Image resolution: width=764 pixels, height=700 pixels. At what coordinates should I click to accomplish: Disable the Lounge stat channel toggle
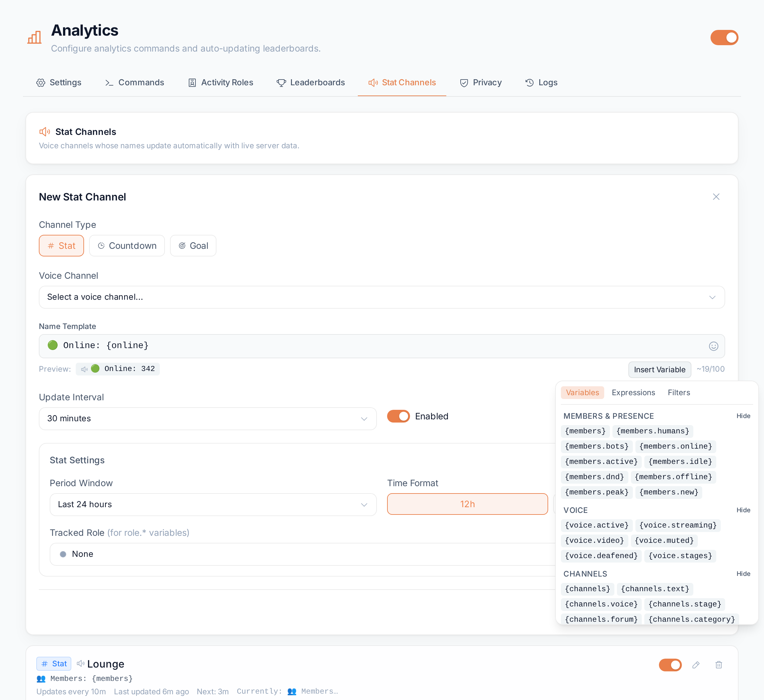tap(670, 665)
